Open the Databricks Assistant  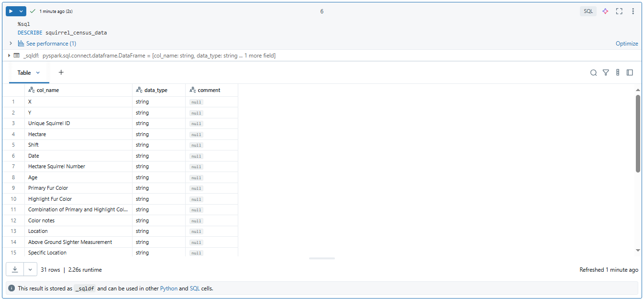coord(605,11)
